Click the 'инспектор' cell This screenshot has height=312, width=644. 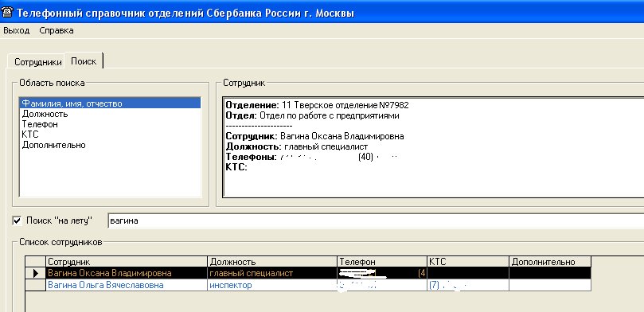[x=273, y=285]
